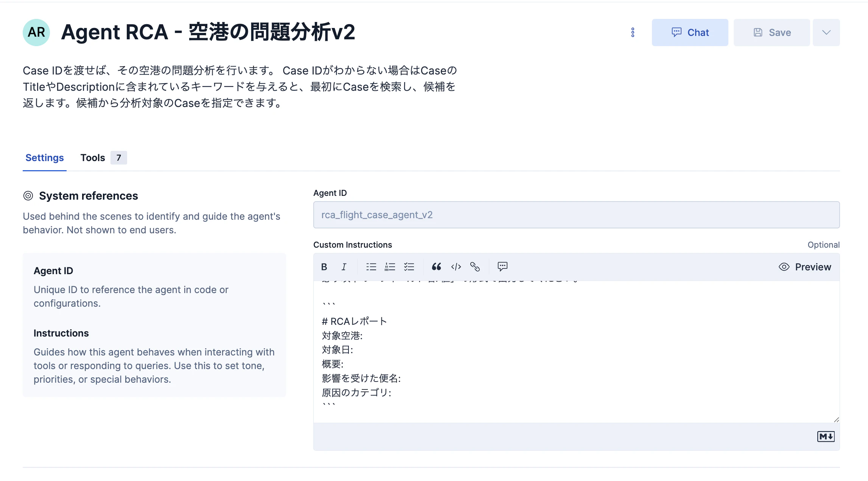Image resolution: width=868 pixels, height=481 pixels.
Task: Click the 'System references' heading
Action: pyautogui.click(x=89, y=196)
